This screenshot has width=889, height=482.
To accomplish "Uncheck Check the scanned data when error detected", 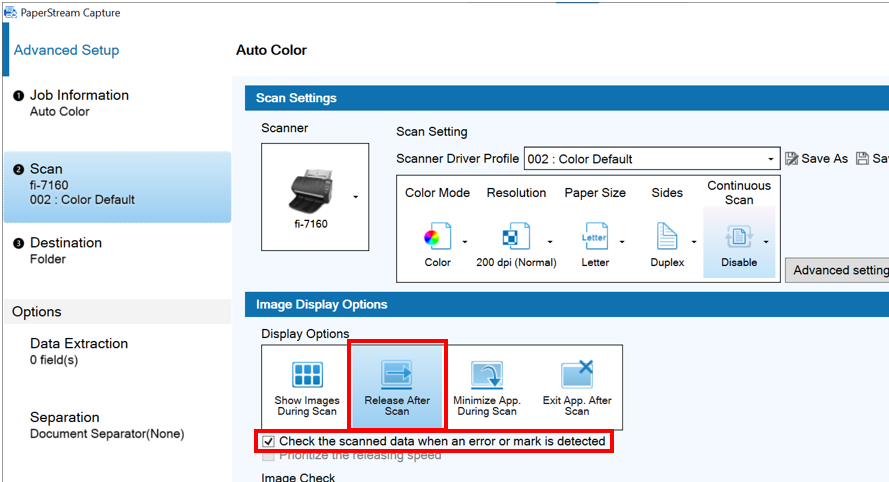I will click(x=269, y=441).
